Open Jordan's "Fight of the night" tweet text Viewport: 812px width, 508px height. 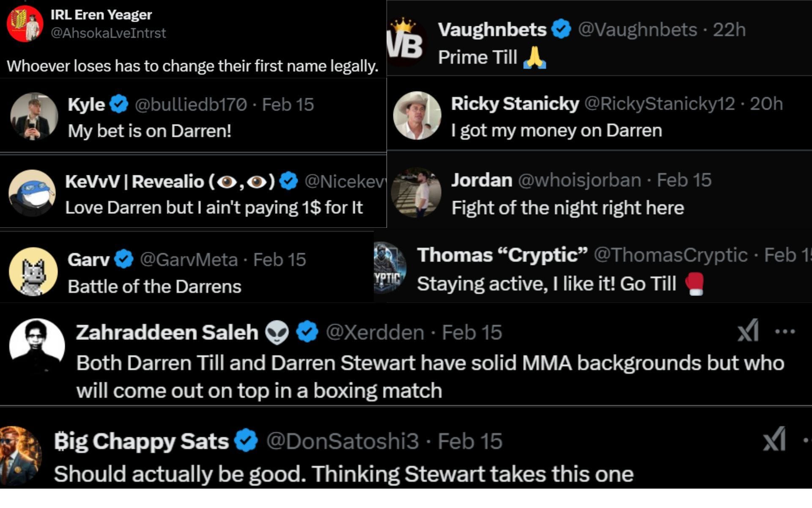click(x=568, y=208)
